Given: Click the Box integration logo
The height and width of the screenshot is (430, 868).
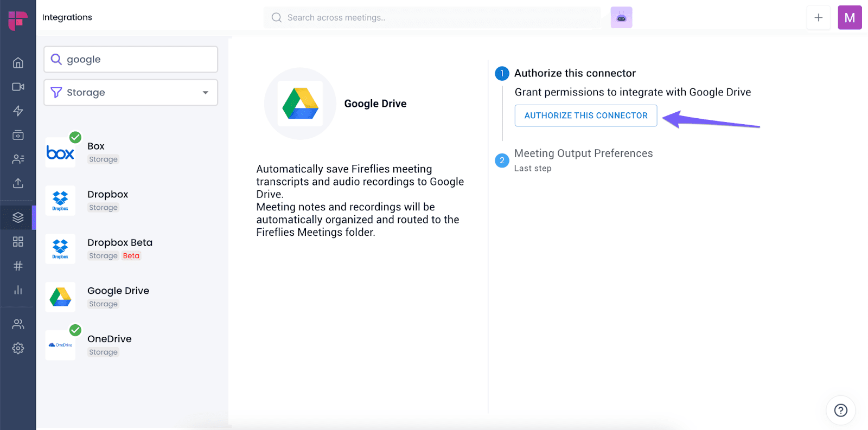Looking at the screenshot, I should click(x=60, y=153).
